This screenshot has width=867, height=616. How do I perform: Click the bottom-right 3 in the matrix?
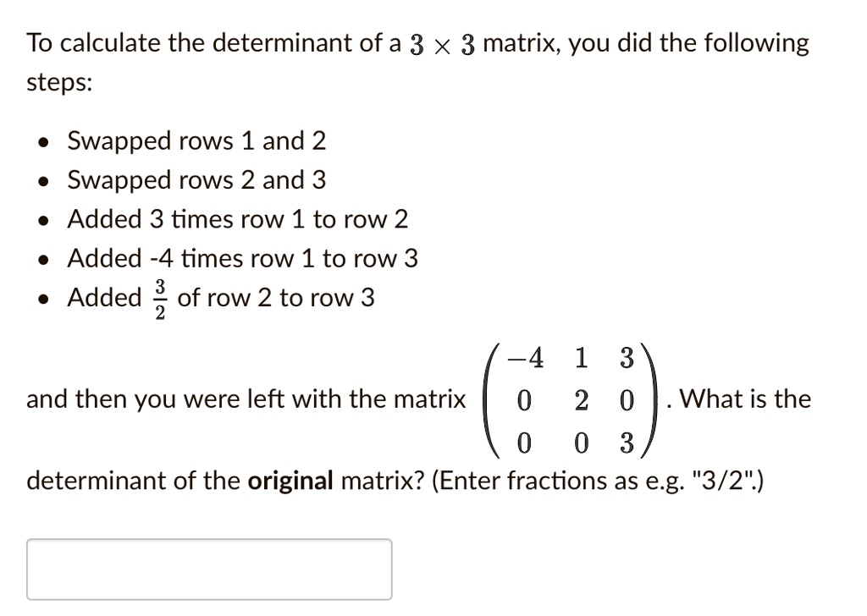(627, 443)
